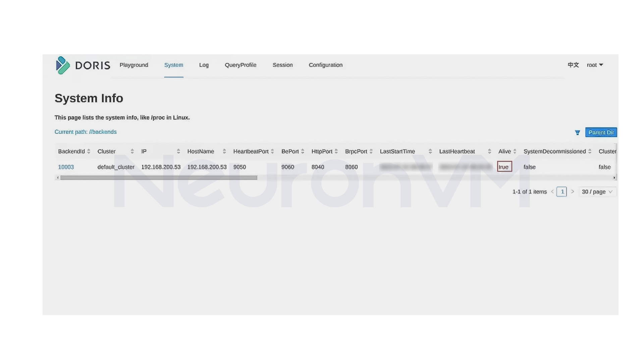Select page 1 in pagination
The width and height of the screenshot is (644, 362).
(562, 191)
